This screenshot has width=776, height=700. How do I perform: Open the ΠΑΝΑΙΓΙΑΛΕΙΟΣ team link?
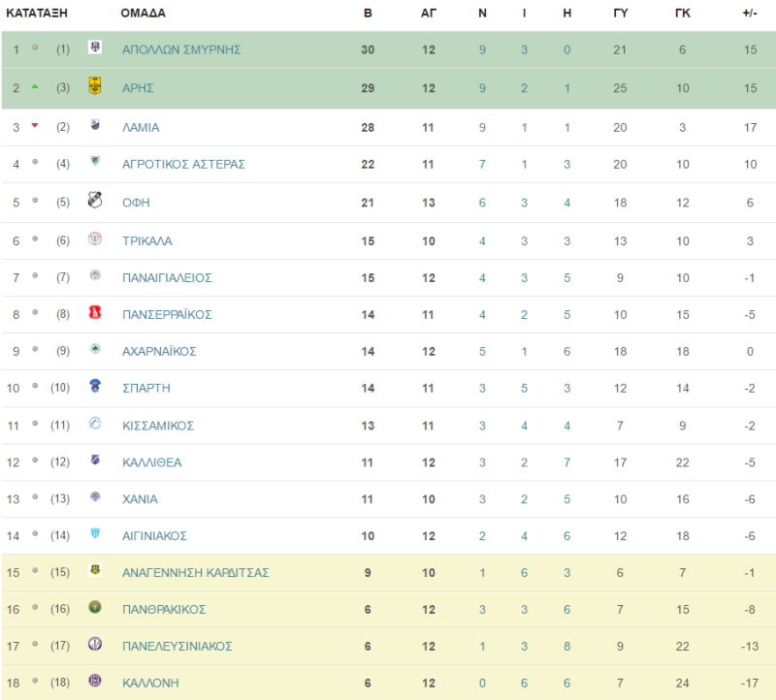click(x=167, y=278)
